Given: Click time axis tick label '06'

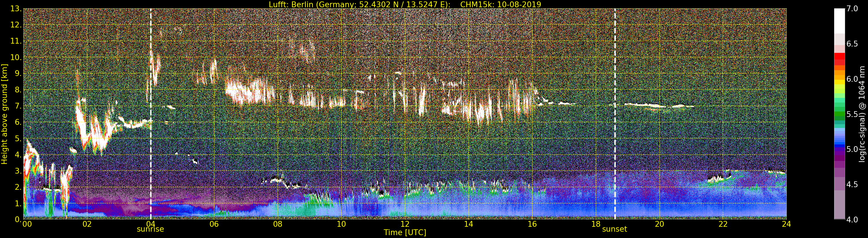Looking at the screenshot, I should point(214,224).
